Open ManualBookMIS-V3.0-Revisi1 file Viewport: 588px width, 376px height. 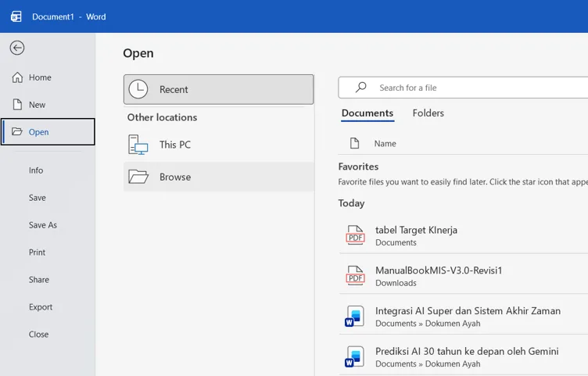464,276
